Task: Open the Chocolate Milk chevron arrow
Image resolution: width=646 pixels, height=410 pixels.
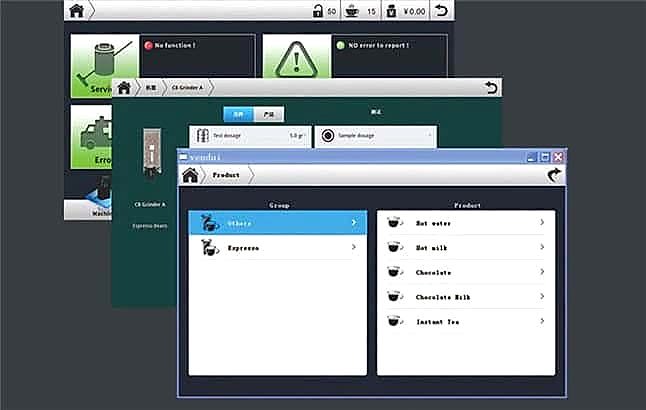Action: coord(542,297)
